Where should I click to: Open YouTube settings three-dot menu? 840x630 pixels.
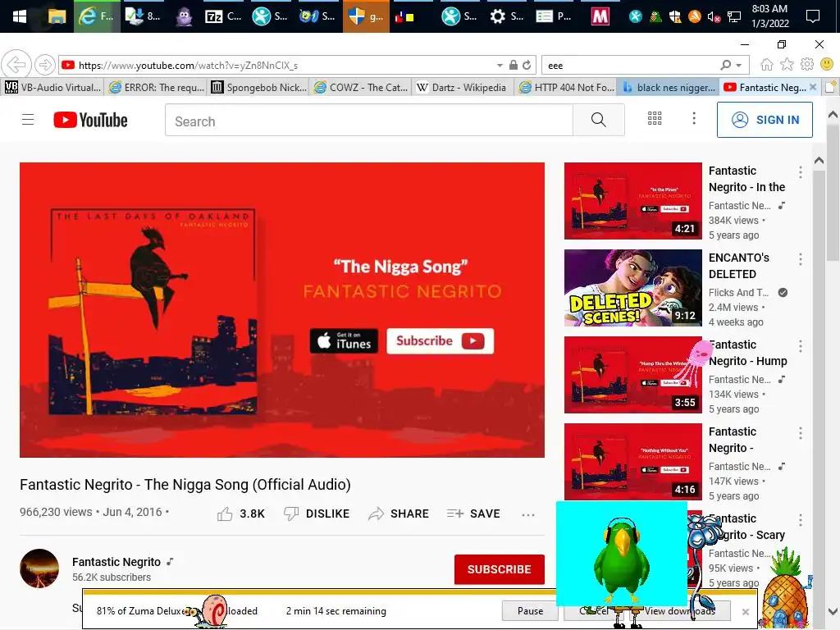point(694,118)
